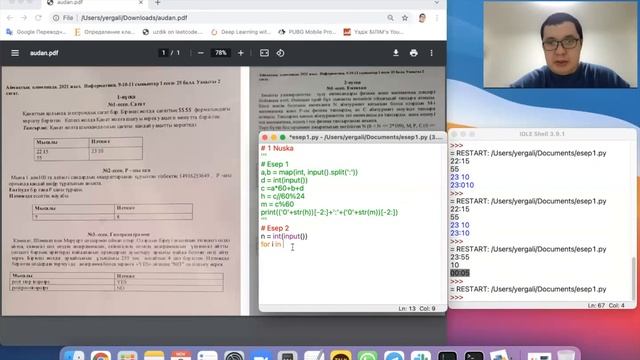
Task: Click the 78% zoom level field
Action: tap(220, 53)
